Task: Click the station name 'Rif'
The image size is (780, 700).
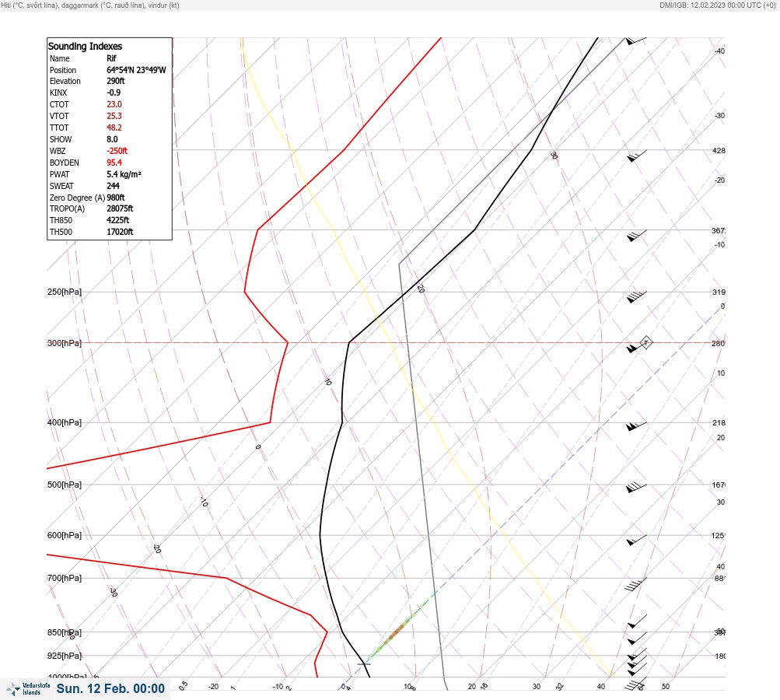Action: tap(111, 58)
